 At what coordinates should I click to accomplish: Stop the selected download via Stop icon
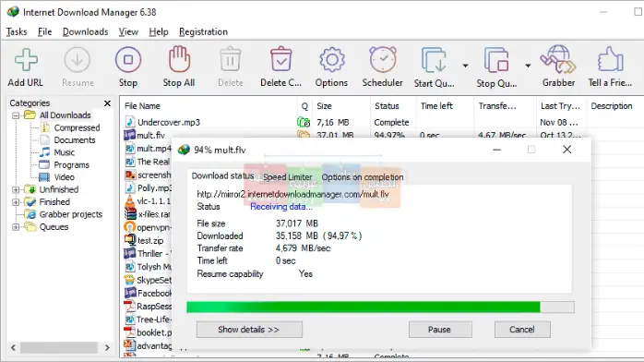128,60
